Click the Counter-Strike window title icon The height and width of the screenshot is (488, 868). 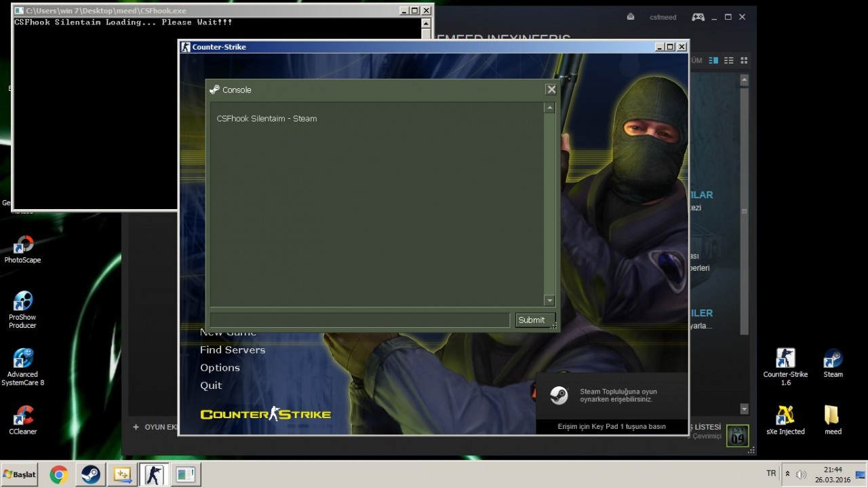(186, 47)
